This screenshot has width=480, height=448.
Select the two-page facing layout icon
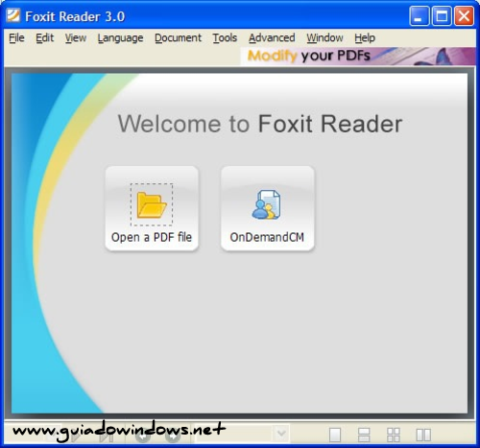click(x=423, y=435)
